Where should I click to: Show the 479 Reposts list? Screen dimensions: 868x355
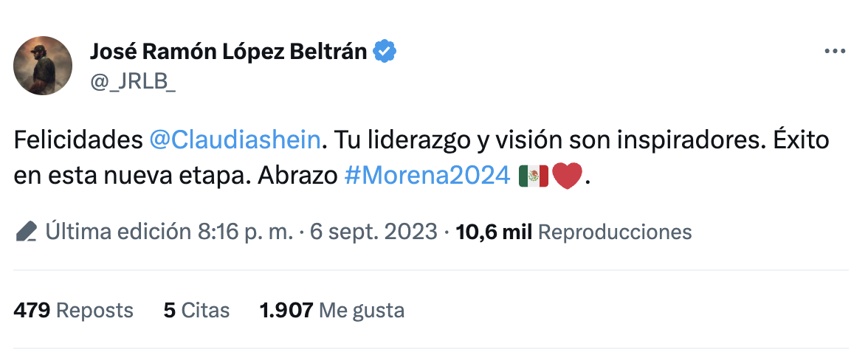click(x=73, y=310)
